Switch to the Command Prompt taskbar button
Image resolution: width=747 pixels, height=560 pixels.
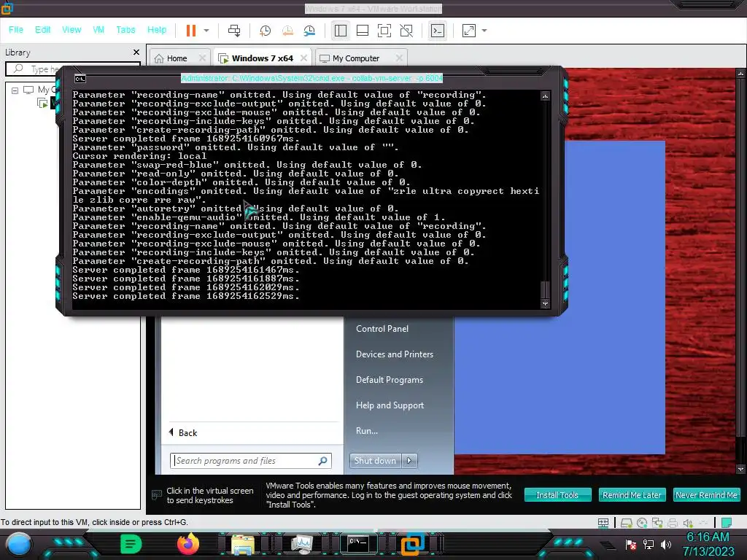[x=358, y=544]
